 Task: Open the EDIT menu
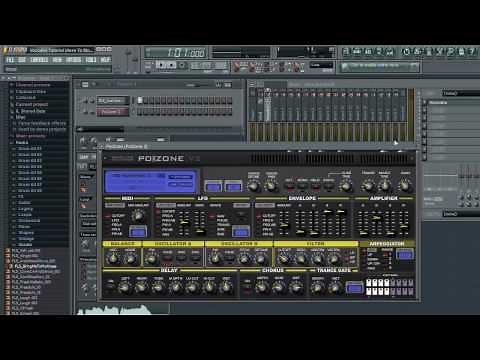tap(22, 60)
